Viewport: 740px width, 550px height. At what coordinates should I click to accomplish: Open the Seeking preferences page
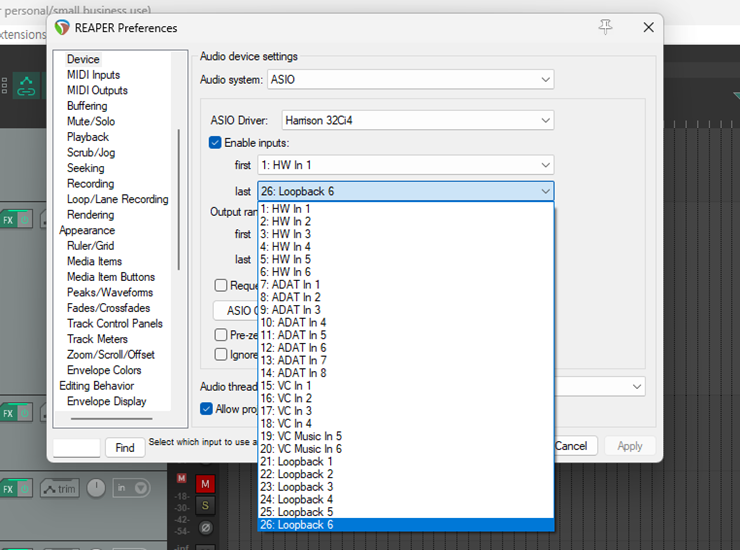click(85, 168)
